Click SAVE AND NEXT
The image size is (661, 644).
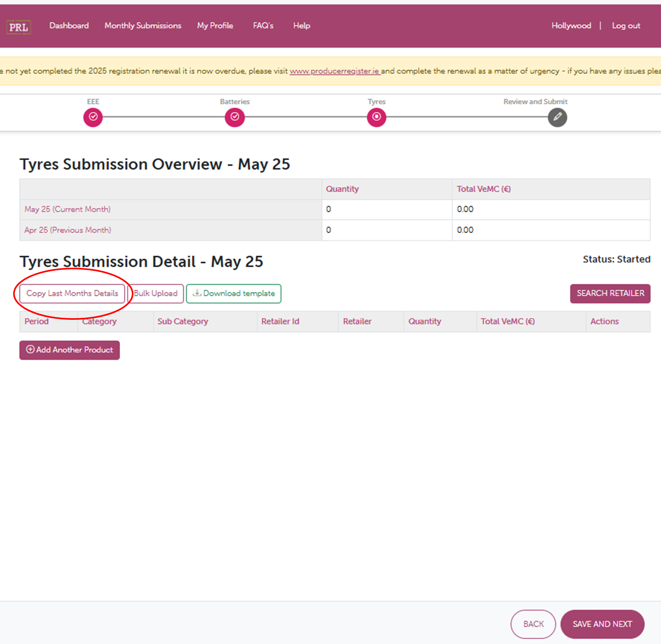point(602,624)
